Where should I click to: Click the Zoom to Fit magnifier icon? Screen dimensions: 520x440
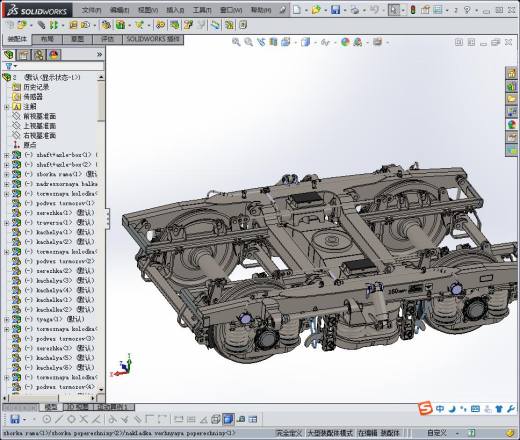point(236,42)
